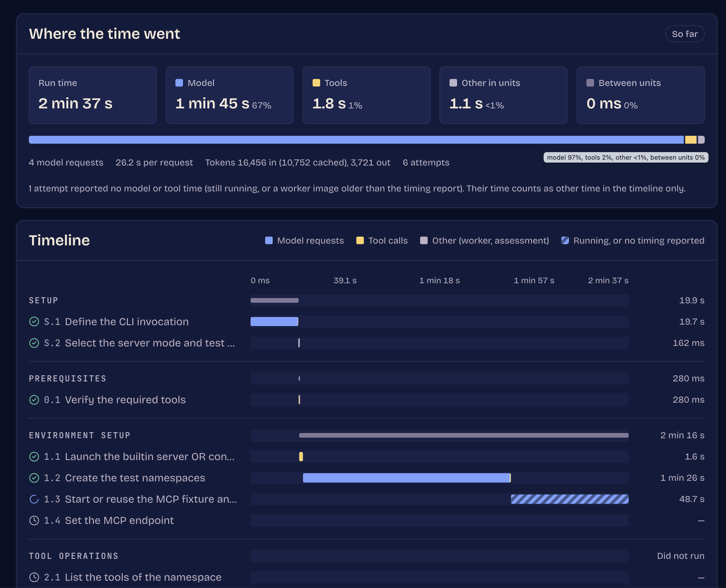The width and height of the screenshot is (726, 588).
Task: Click the blue timeline bar for step 1.2
Action: [x=407, y=478]
